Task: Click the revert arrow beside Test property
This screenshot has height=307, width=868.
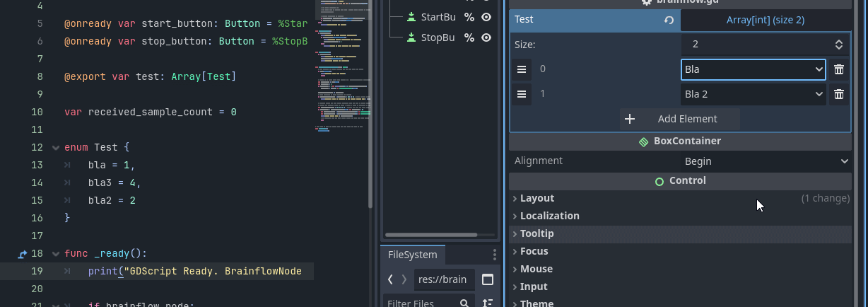Action: pyautogui.click(x=669, y=21)
